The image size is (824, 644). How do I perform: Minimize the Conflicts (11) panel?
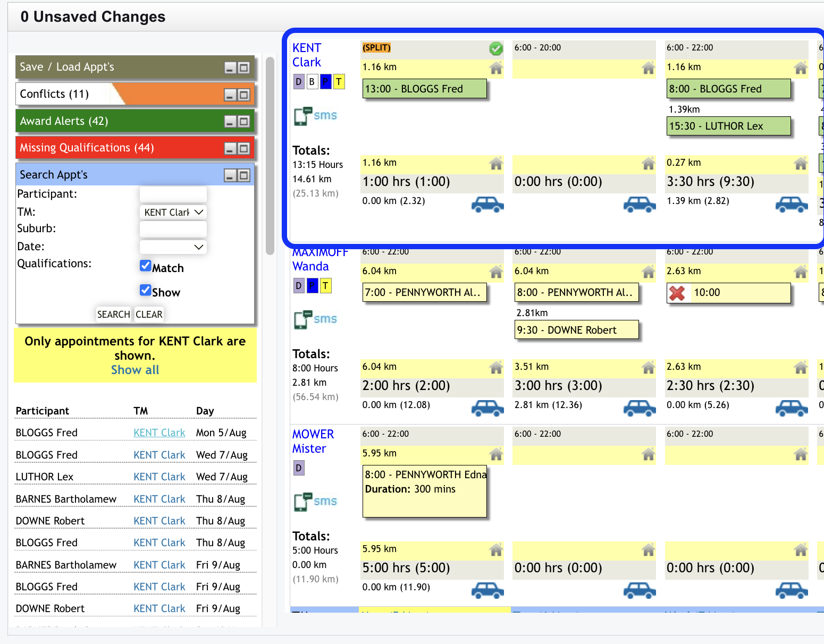pyautogui.click(x=230, y=95)
